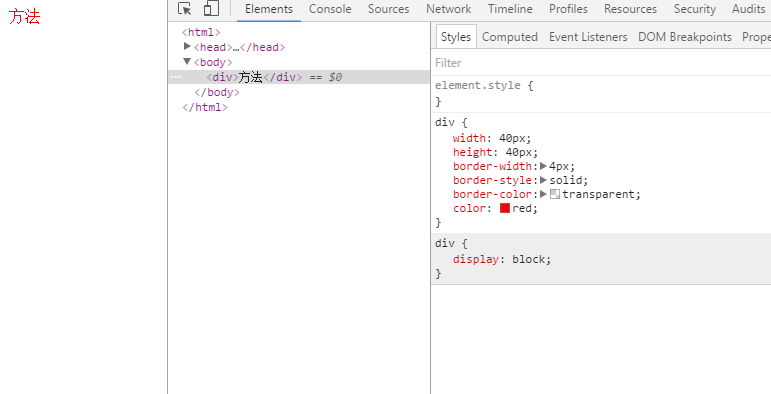This screenshot has width=771, height=394.
Task: Expand the border-width shorthand triangle
Action: tap(543, 166)
